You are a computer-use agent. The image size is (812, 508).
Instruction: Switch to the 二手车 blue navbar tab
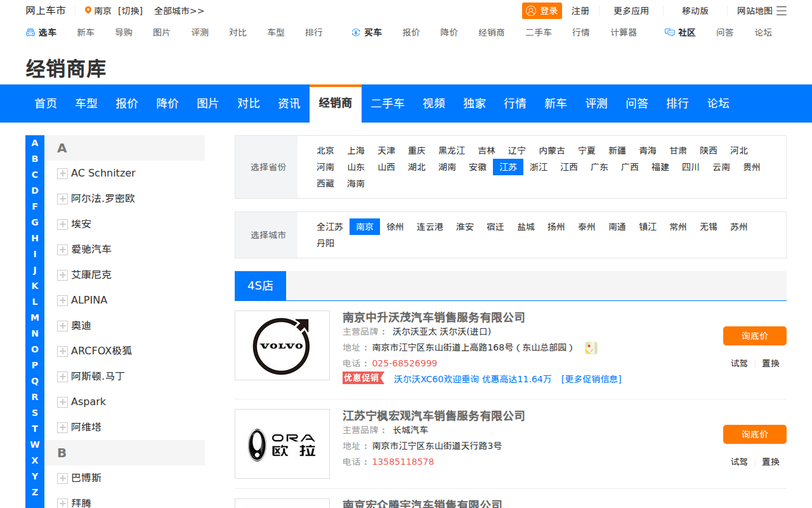point(388,104)
